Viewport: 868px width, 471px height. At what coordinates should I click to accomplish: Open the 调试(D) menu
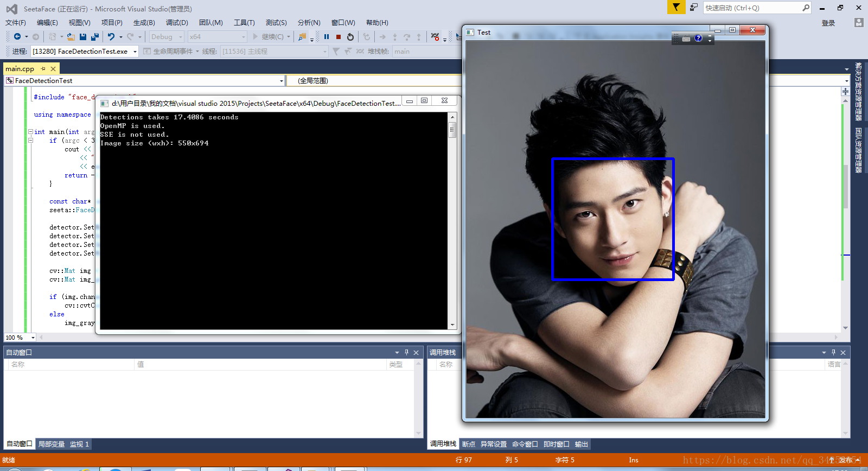(x=177, y=23)
